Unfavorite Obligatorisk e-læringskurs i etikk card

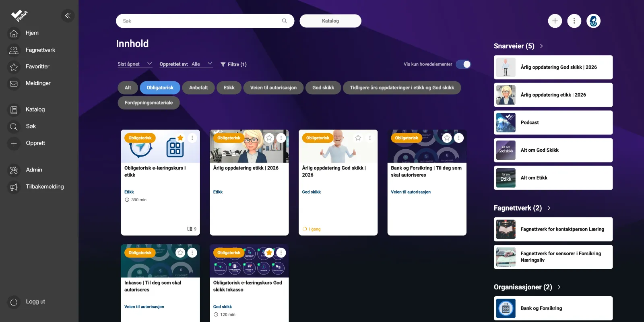(180, 138)
